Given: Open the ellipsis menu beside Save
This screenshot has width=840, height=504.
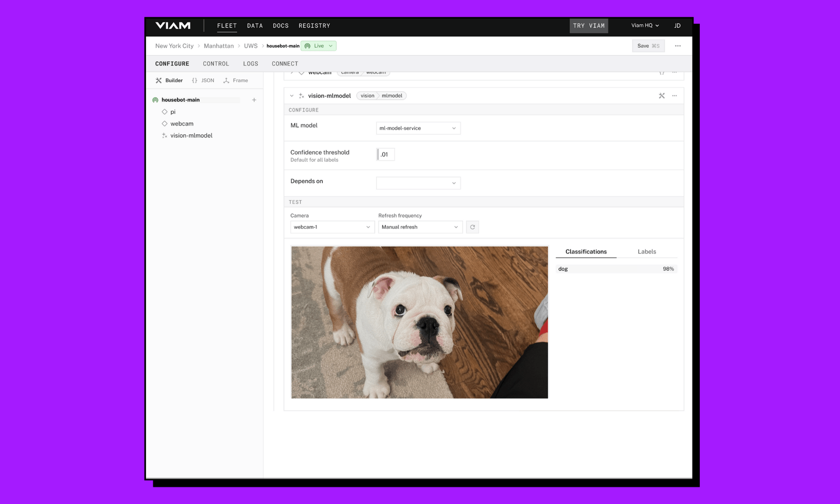Looking at the screenshot, I should (678, 46).
